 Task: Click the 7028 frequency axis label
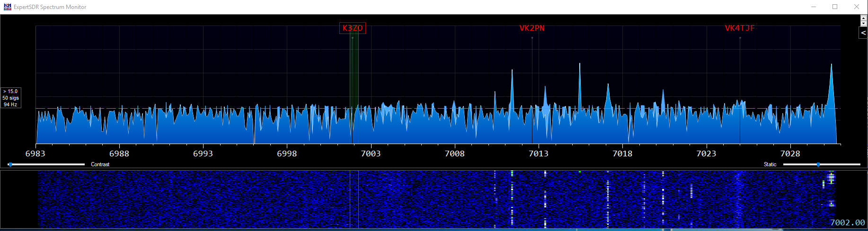coord(790,154)
